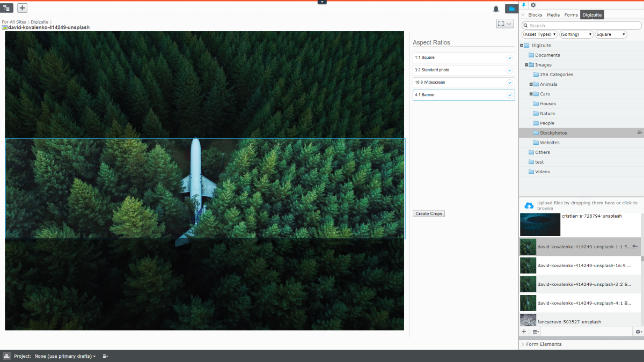The image size is (644, 362).
Task: Switch to the Media tab
Action: tap(553, 15)
